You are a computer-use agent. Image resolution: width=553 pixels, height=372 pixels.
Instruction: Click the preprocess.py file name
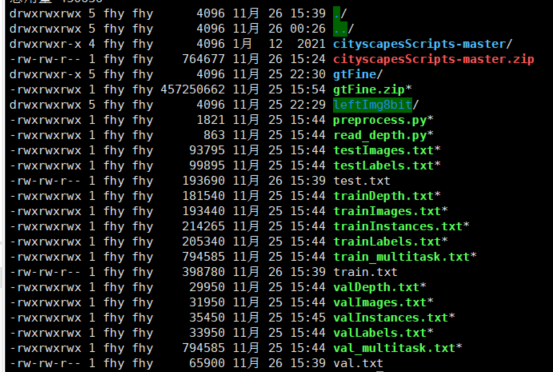tap(380, 120)
